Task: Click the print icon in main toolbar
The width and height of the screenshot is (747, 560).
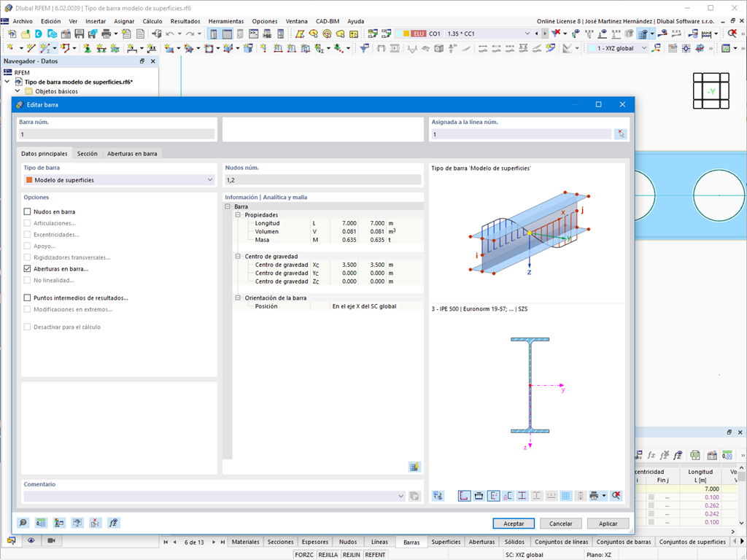Action: point(106,34)
